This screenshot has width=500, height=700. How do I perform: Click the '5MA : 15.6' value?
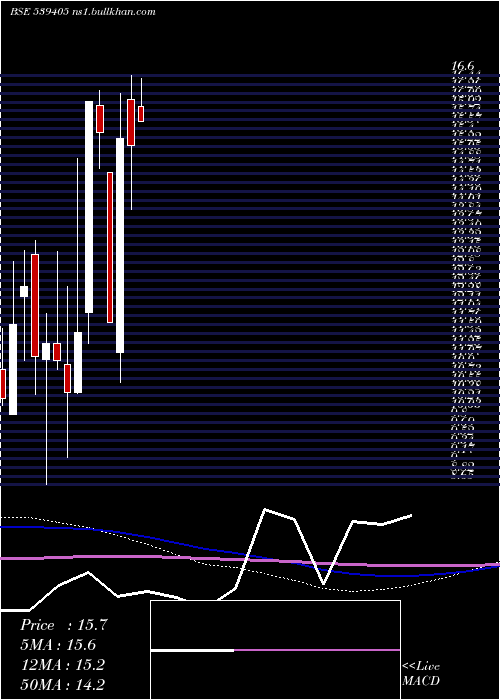[58, 645]
